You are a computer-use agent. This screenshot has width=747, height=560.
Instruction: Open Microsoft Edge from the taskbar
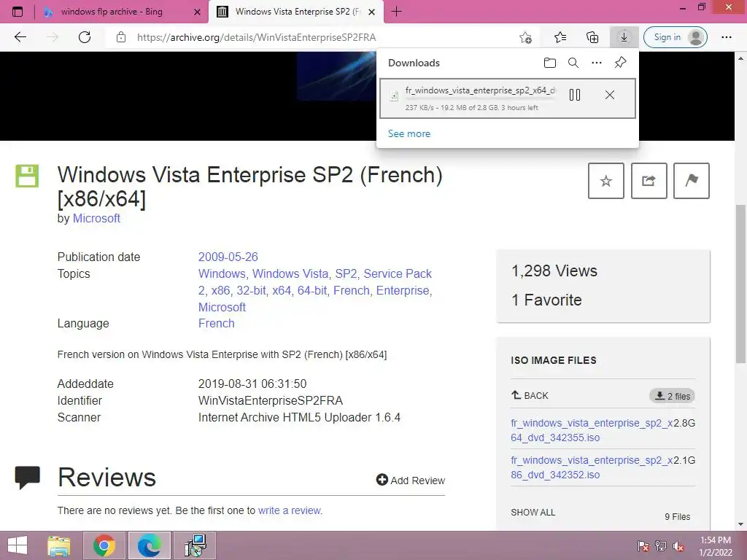pos(150,545)
